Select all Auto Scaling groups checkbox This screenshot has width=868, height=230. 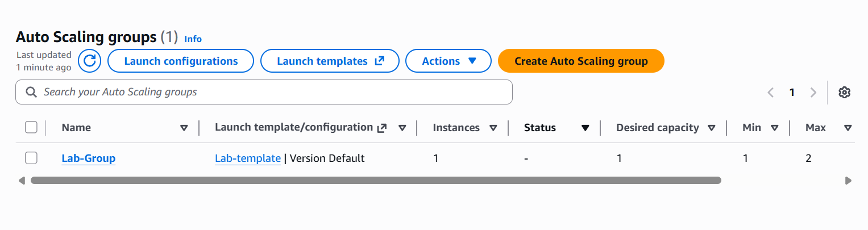coord(31,128)
